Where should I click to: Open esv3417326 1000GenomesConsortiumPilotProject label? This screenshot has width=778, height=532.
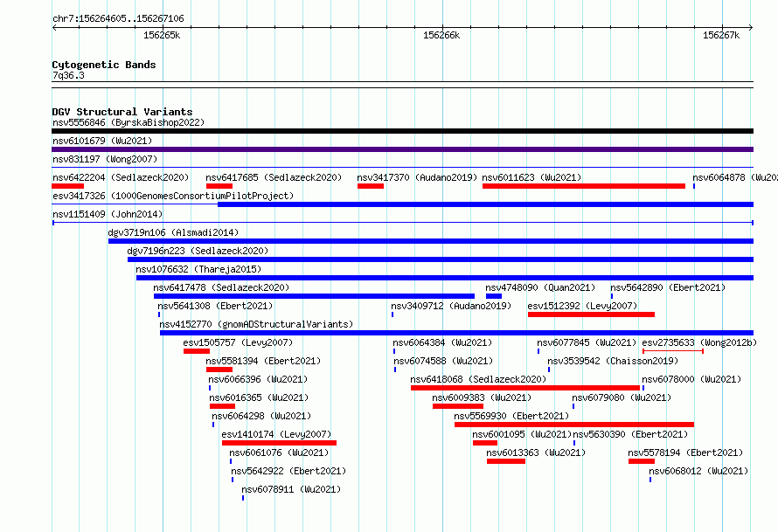point(173,196)
